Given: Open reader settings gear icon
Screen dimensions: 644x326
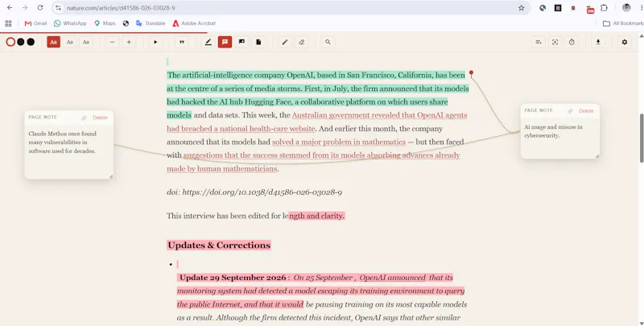Looking at the screenshot, I should pos(625,42).
